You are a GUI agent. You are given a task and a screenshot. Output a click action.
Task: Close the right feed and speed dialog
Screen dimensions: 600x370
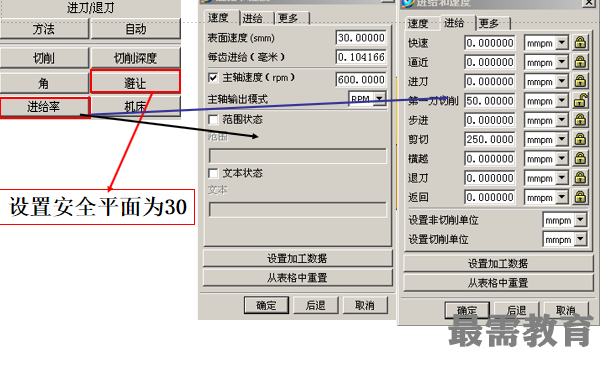pyautogui.click(x=589, y=3)
